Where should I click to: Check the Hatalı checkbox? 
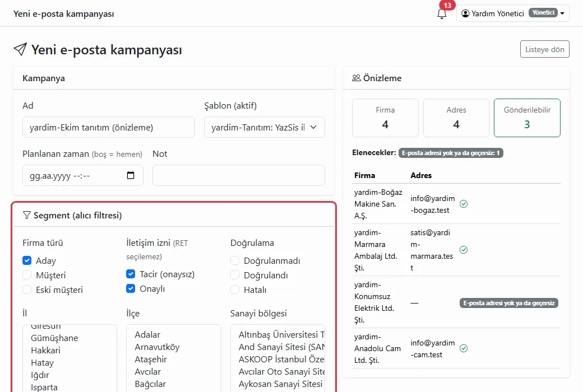click(235, 290)
